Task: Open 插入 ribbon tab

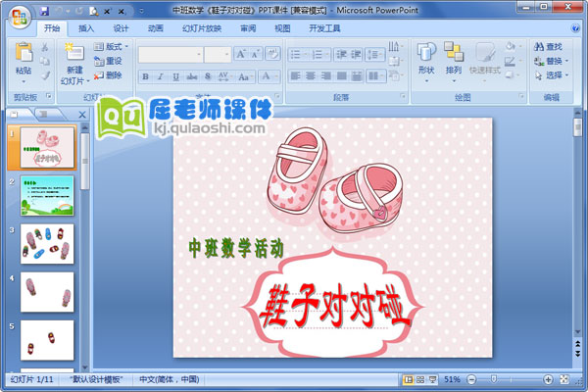Action: 86,28
